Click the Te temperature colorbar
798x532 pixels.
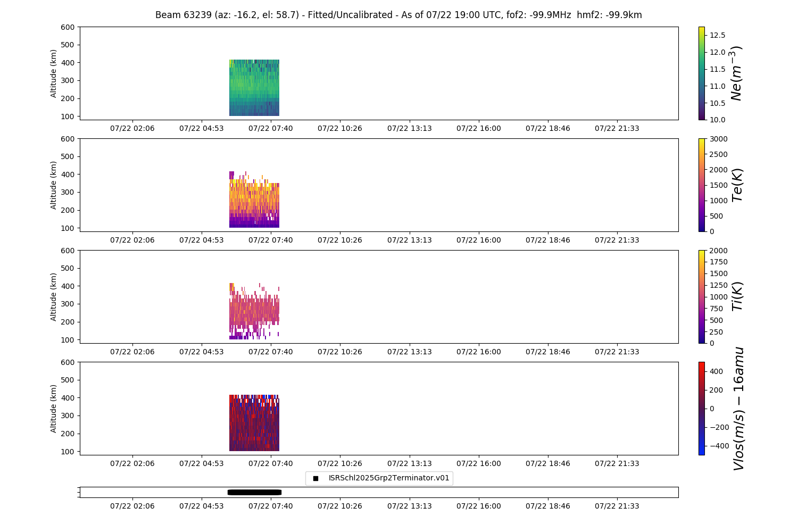[x=702, y=185]
